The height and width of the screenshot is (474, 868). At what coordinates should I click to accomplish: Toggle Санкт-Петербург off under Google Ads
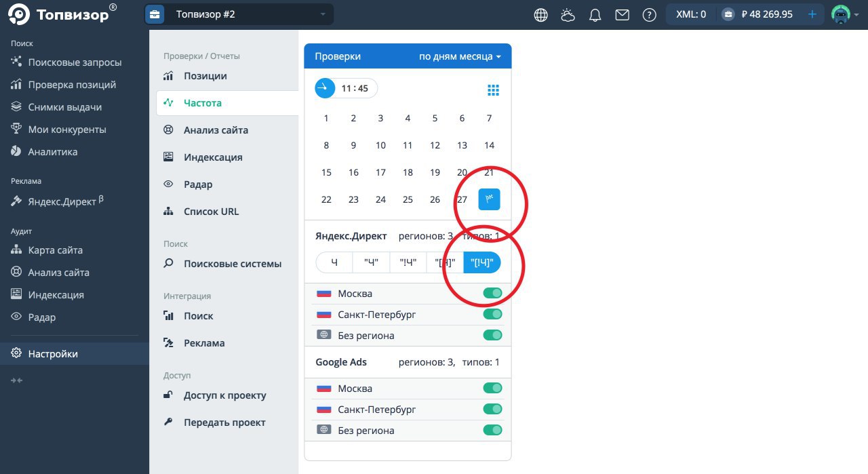pos(492,409)
